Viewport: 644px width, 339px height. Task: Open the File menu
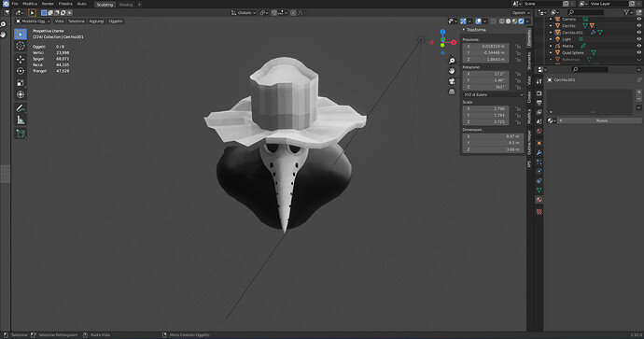click(x=15, y=4)
